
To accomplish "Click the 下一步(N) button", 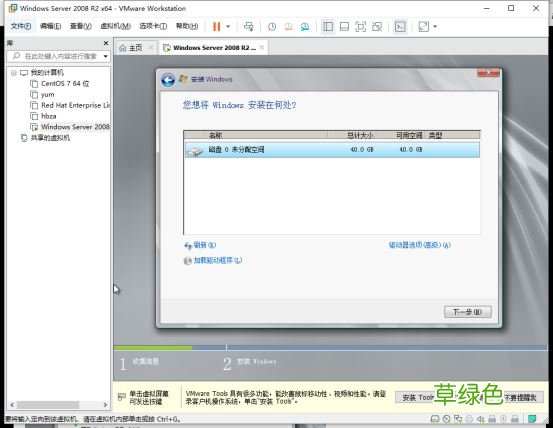I will pos(468,312).
